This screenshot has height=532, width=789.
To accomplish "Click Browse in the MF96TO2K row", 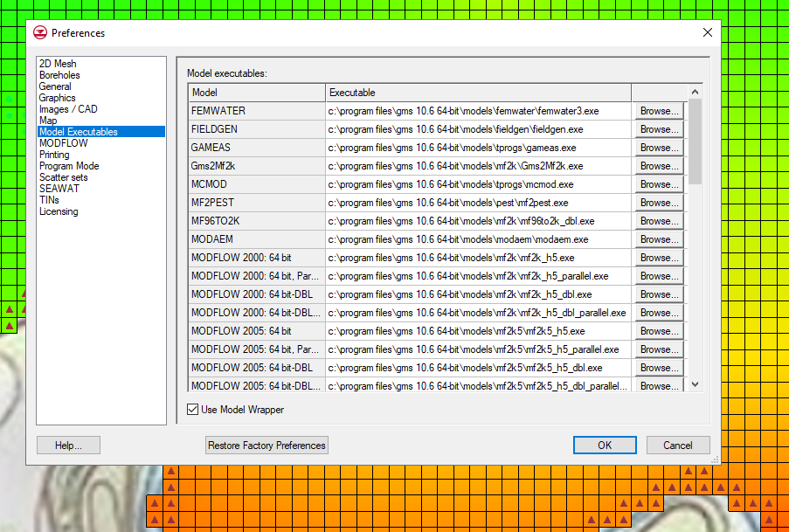I will pyautogui.click(x=659, y=222).
